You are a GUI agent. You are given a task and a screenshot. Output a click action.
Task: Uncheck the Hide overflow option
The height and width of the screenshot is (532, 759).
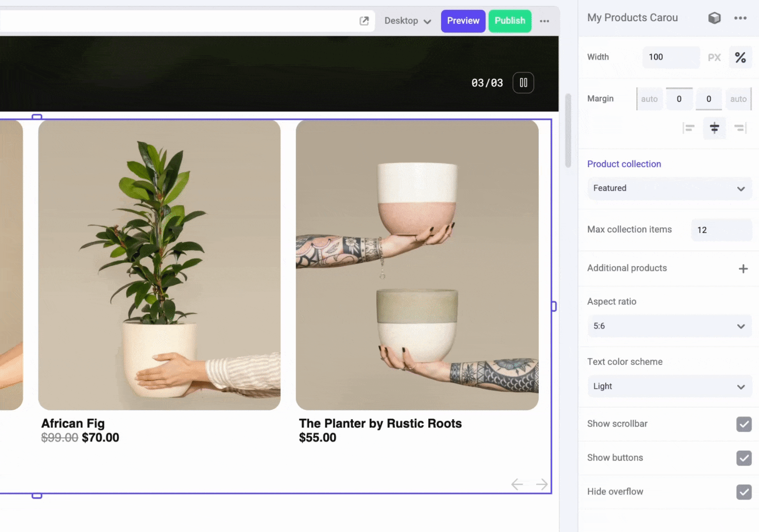pos(744,492)
